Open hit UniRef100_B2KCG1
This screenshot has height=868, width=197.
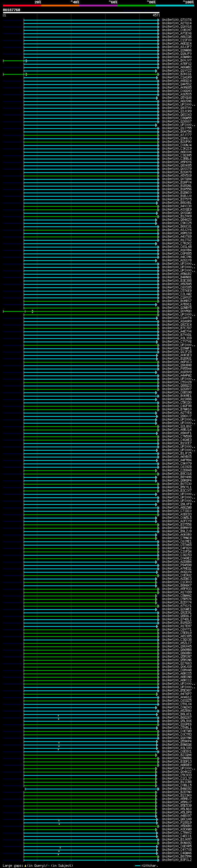(177, 74)
